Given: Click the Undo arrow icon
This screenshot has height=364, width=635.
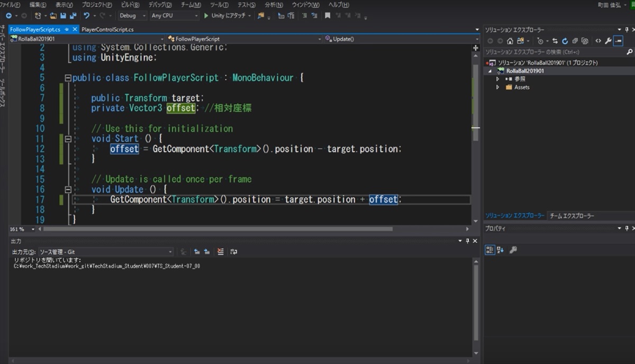Looking at the screenshot, I should [x=86, y=16].
